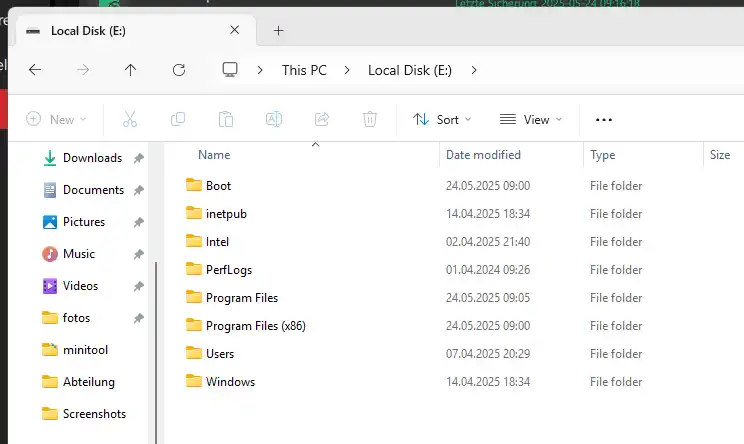Image resolution: width=744 pixels, height=444 pixels.
Task: Click the pin icon next to Pictures
Action: 139,222
